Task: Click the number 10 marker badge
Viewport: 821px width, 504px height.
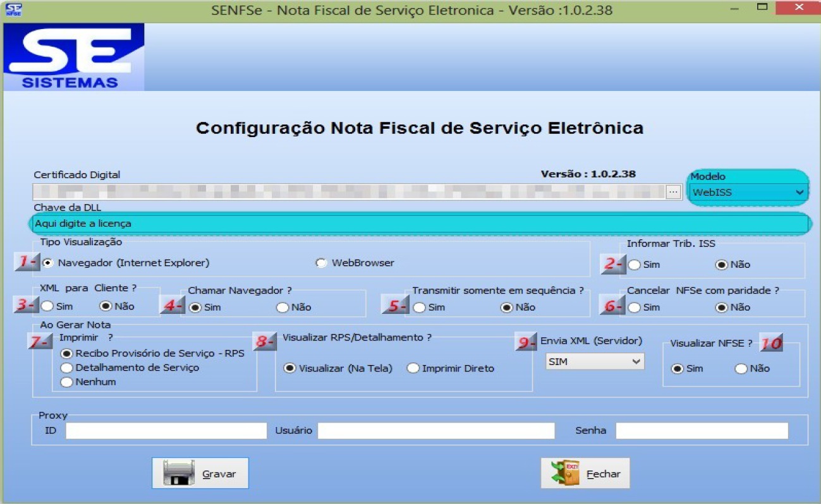Action: coord(771,342)
